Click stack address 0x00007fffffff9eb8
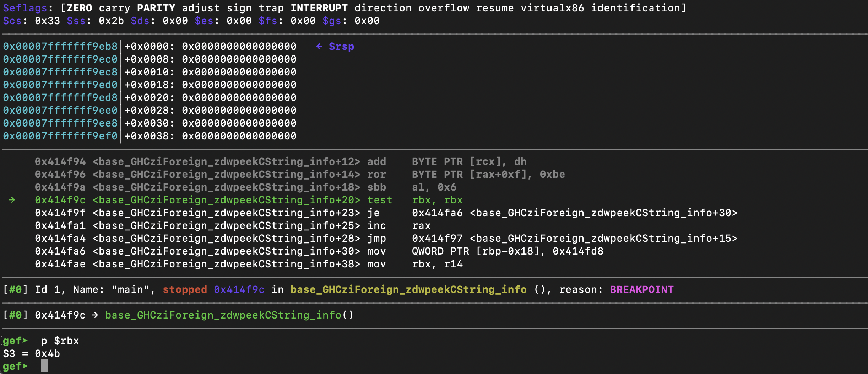The image size is (868, 374). pyautogui.click(x=60, y=47)
